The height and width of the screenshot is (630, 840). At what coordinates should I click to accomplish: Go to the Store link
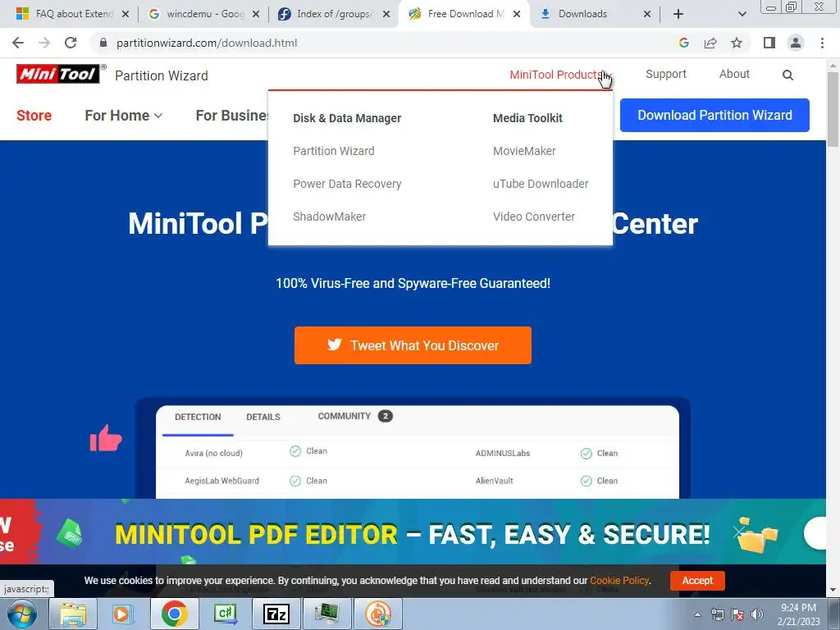coord(34,115)
